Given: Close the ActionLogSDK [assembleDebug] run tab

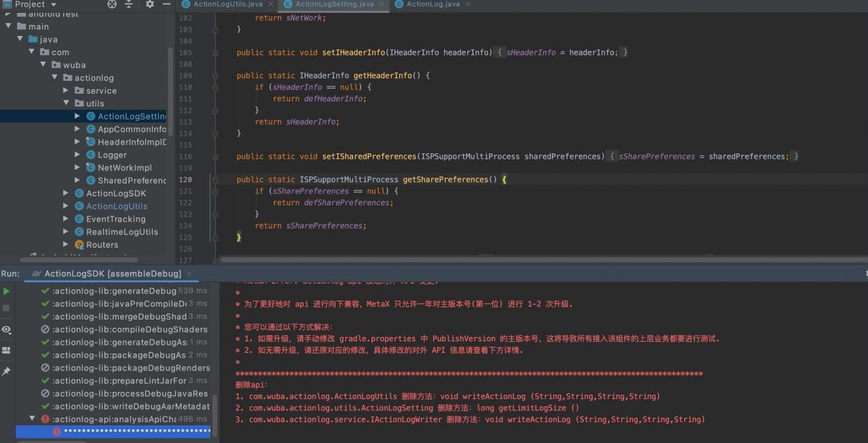Looking at the screenshot, I should 190,273.
